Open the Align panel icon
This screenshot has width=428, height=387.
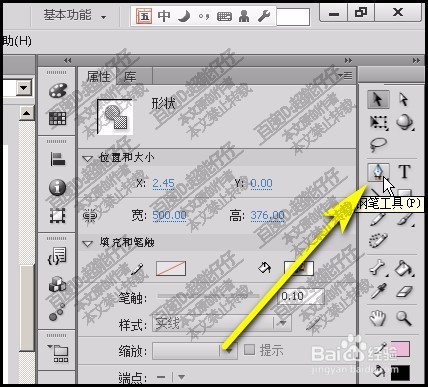pyautogui.click(x=58, y=159)
